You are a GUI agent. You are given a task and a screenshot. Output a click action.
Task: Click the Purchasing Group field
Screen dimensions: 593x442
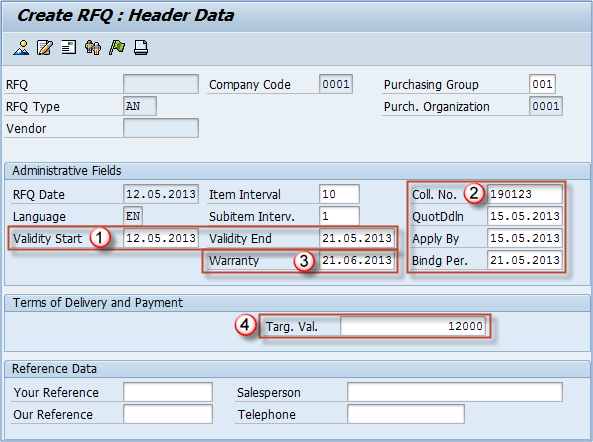tap(542, 84)
